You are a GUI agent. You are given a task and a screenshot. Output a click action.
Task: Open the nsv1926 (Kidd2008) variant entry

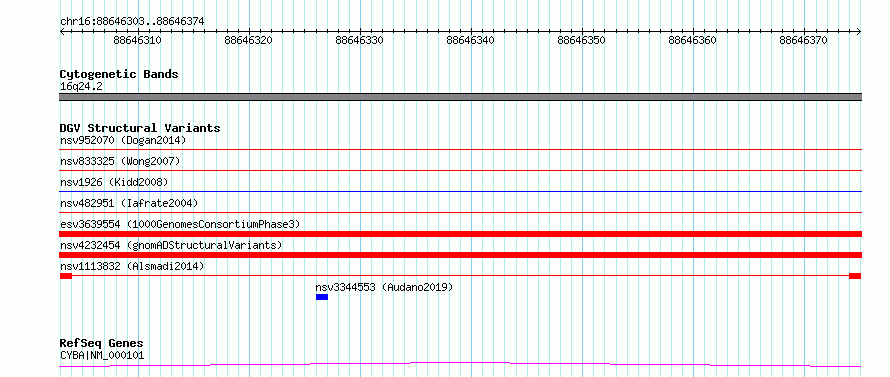pyautogui.click(x=114, y=182)
